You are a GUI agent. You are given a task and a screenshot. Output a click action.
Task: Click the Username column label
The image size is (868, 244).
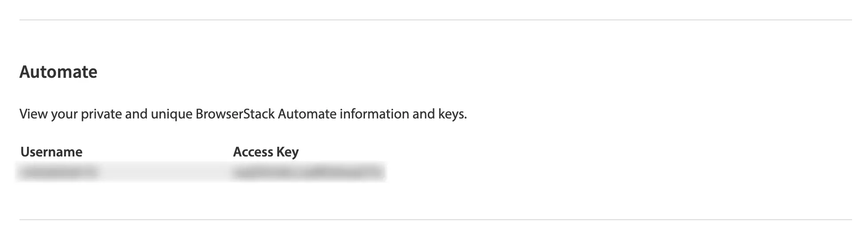[x=51, y=152]
